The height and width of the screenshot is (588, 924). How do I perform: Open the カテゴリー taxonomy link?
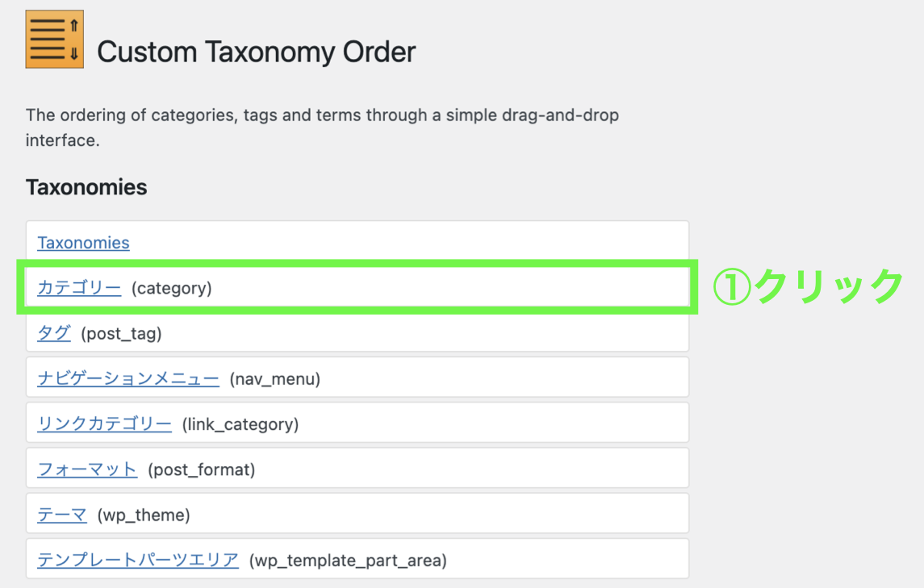(79, 288)
